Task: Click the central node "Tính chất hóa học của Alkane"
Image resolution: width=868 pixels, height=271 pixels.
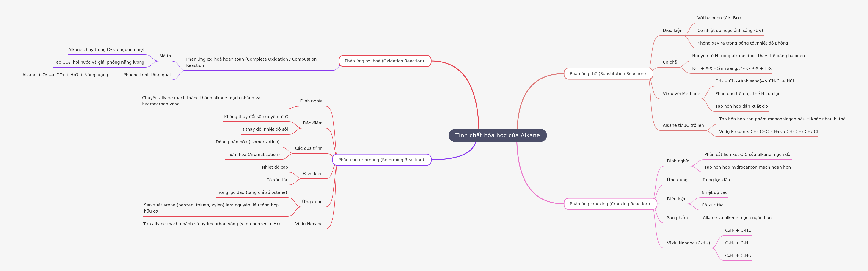Action: pyautogui.click(x=497, y=135)
